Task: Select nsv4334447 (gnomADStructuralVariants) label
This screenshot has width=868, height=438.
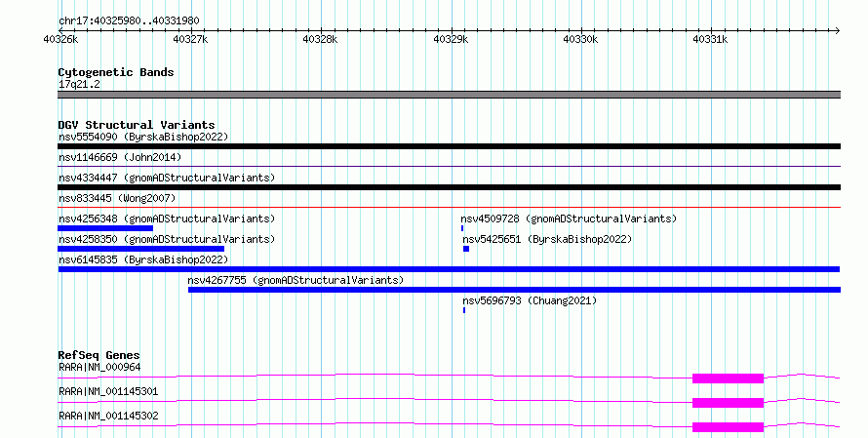Action: (167, 178)
